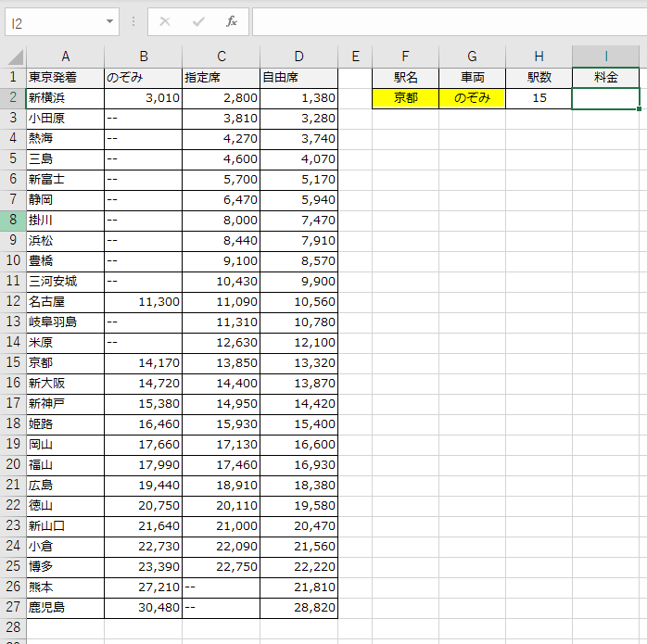This screenshot has width=647, height=644.
Task: Click the Enter checkmark icon in formula bar
Action: 197,21
